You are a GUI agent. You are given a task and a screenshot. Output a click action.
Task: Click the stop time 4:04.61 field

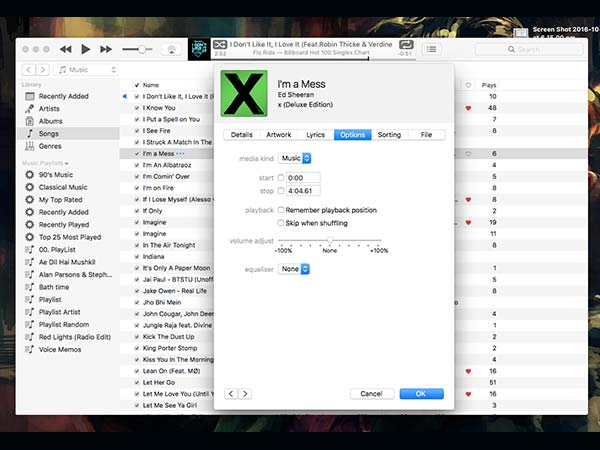tap(303, 191)
